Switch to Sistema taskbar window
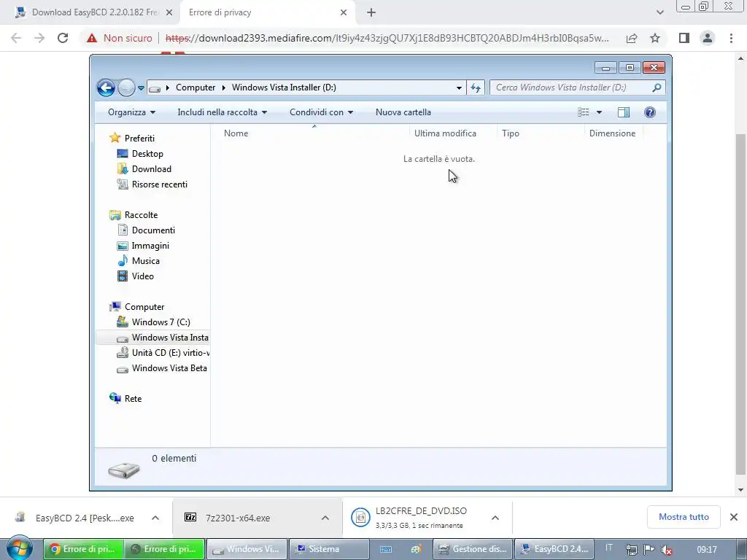Image resolution: width=747 pixels, height=560 pixels. click(x=330, y=549)
